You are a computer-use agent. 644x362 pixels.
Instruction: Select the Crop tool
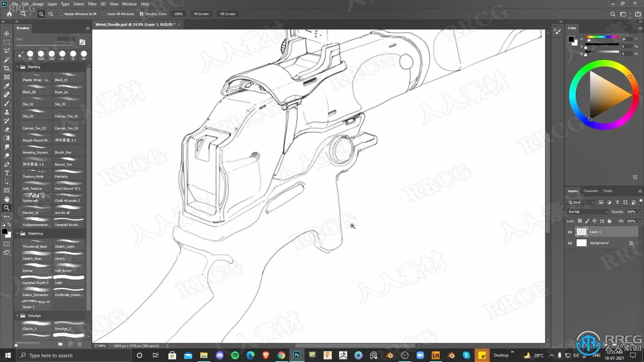click(x=7, y=68)
